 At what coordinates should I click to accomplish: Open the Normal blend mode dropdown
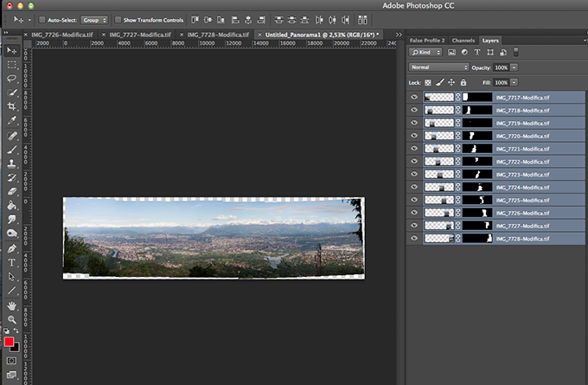(439, 67)
